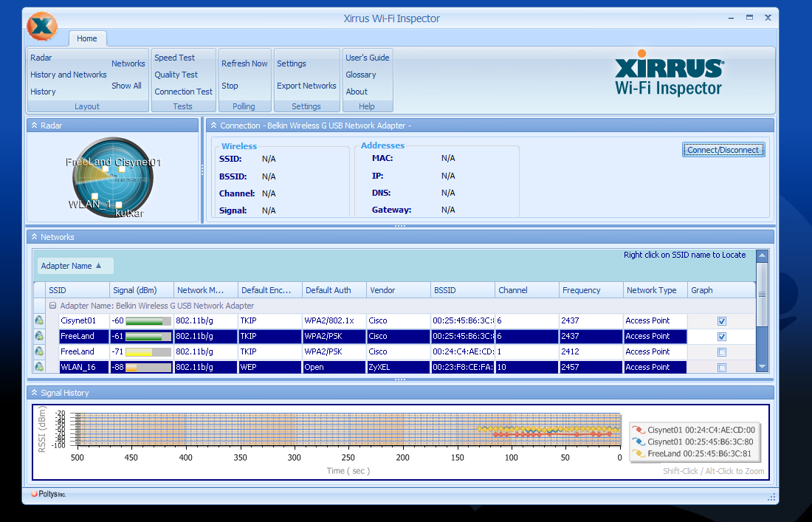Collapse the Signal History panel
This screenshot has width=812, height=522.
pyautogui.click(x=34, y=393)
